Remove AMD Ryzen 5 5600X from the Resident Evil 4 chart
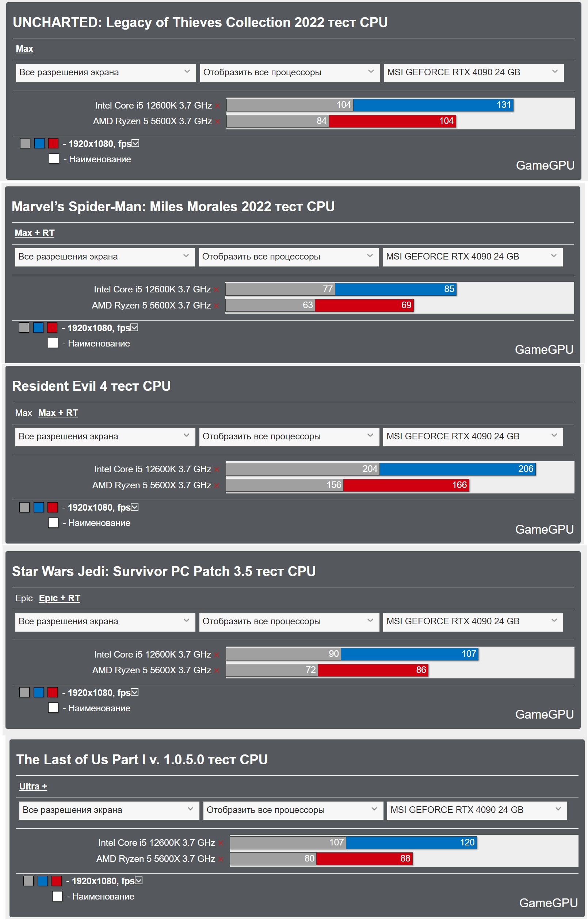This screenshot has width=588, height=920. 217,486
